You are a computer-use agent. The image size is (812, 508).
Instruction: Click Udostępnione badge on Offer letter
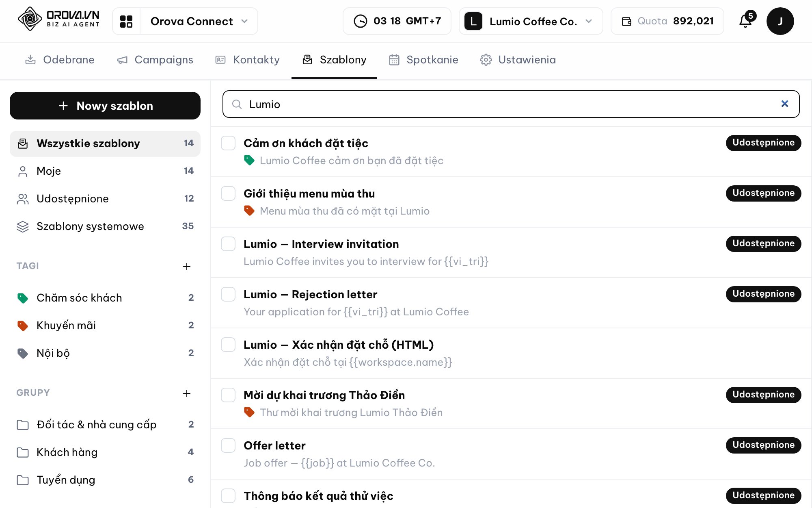pyautogui.click(x=763, y=445)
